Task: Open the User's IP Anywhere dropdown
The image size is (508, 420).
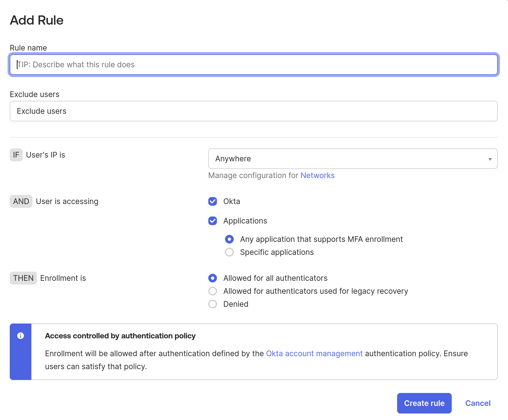Action: 352,159
